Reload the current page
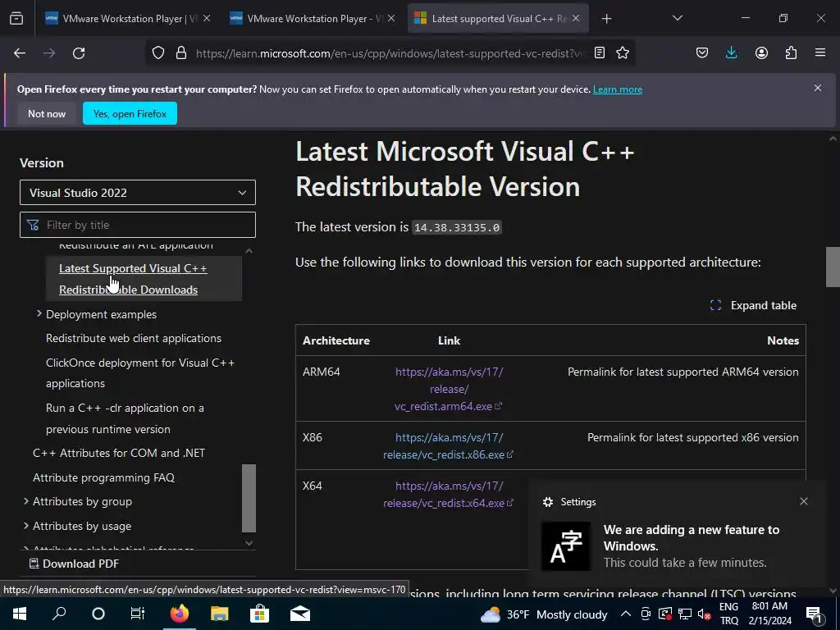The width and height of the screenshot is (840, 630). click(x=79, y=53)
